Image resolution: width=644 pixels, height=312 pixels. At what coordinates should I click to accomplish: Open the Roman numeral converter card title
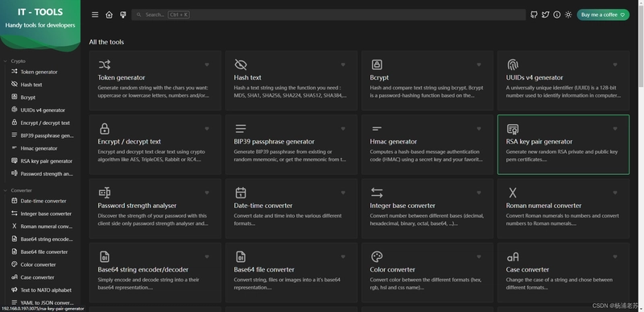pos(543,206)
